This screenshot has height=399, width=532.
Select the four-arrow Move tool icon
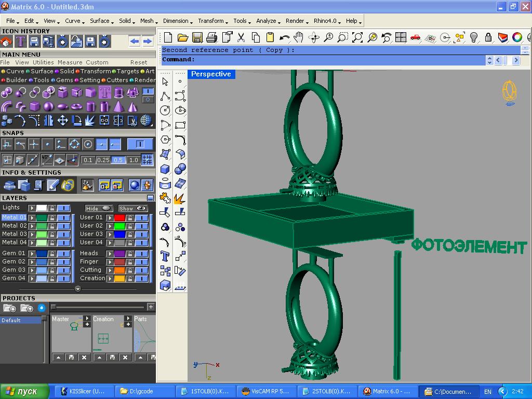click(x=63, y=121)
